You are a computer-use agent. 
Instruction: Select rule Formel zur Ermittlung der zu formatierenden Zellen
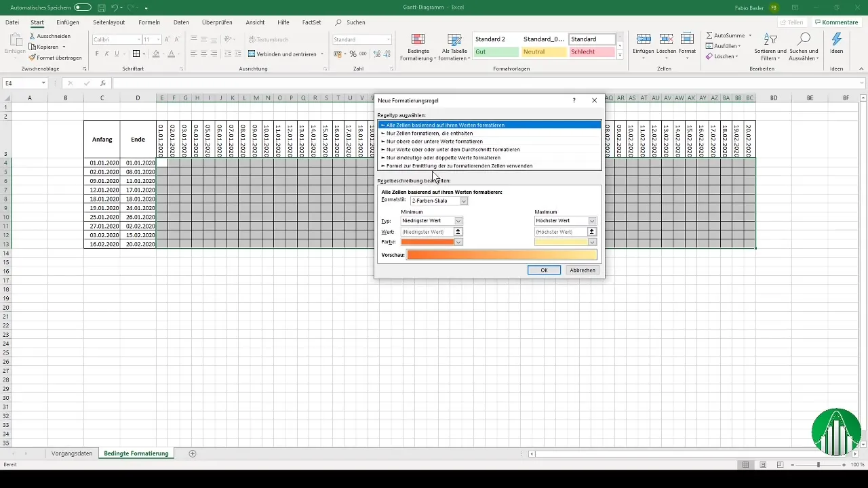tap(489, 165)
